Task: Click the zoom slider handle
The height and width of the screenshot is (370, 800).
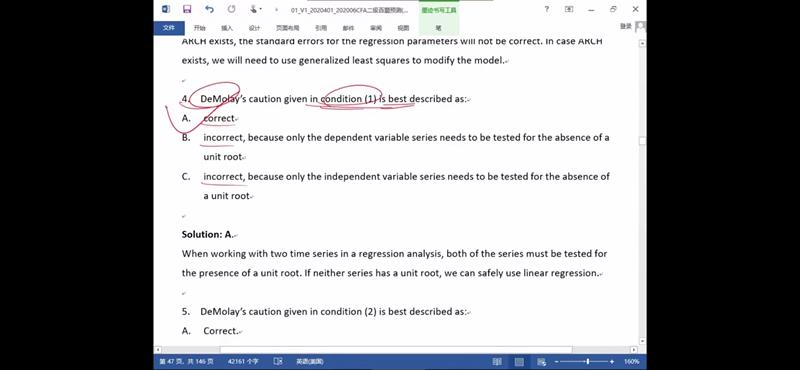Action: (588, 361)
